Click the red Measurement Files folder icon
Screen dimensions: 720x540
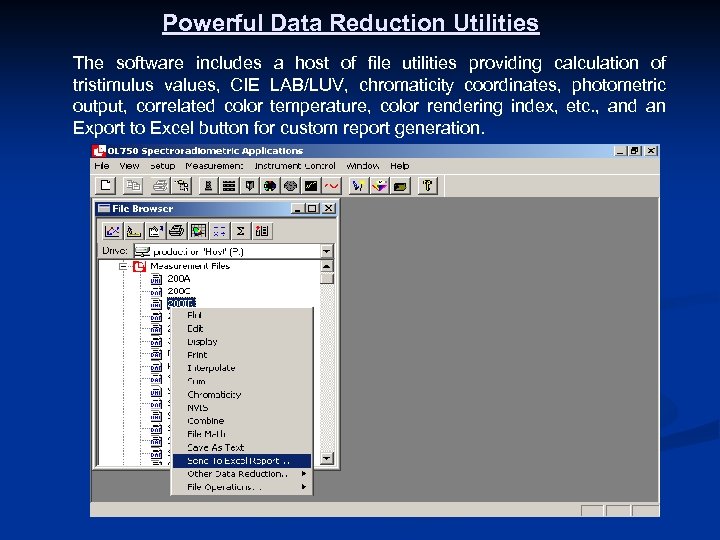pyautogui.click(x=140, y=266)
